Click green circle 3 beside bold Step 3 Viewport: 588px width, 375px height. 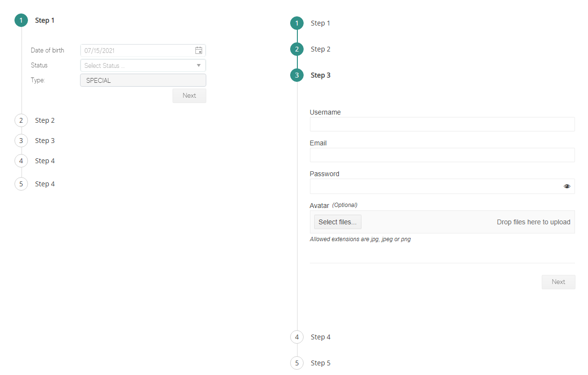coord(297,75)
